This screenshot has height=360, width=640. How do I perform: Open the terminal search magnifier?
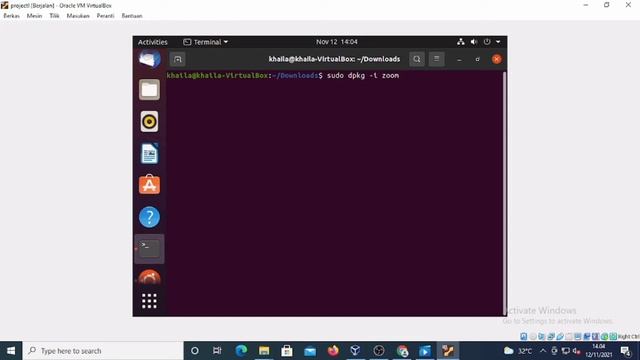[417, 59]
